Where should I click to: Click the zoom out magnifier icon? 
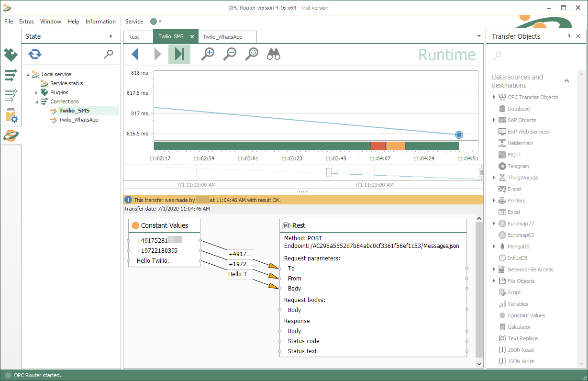tap(230, 54)
